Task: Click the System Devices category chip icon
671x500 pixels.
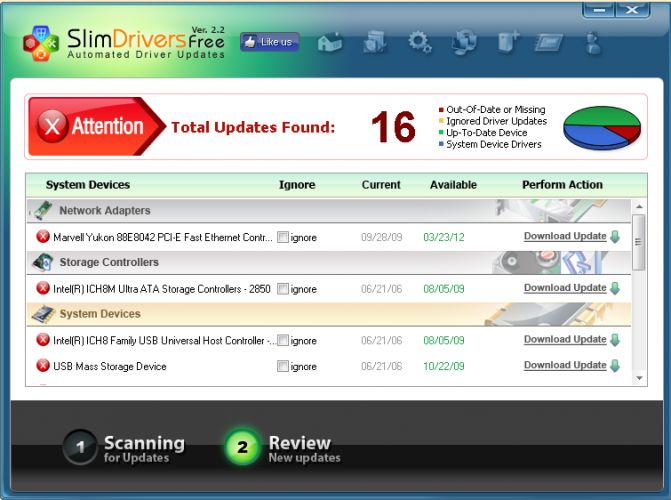Action: click(x=43, y=314)
